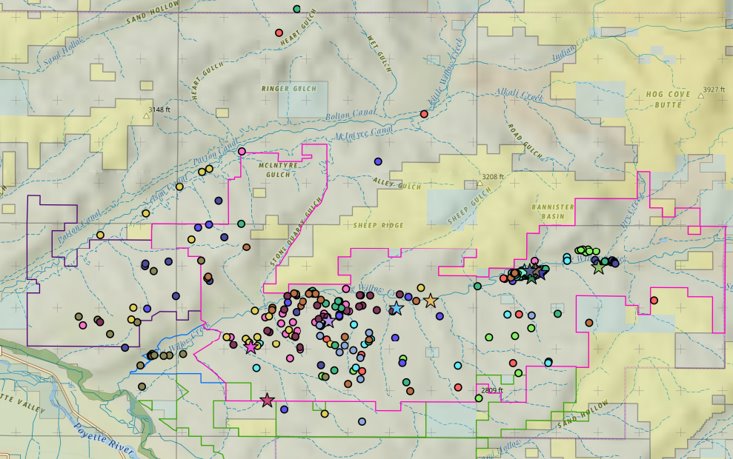Click the bright pink star marker
The width and height of the screenshot is (733, 459).
point(251,347)
